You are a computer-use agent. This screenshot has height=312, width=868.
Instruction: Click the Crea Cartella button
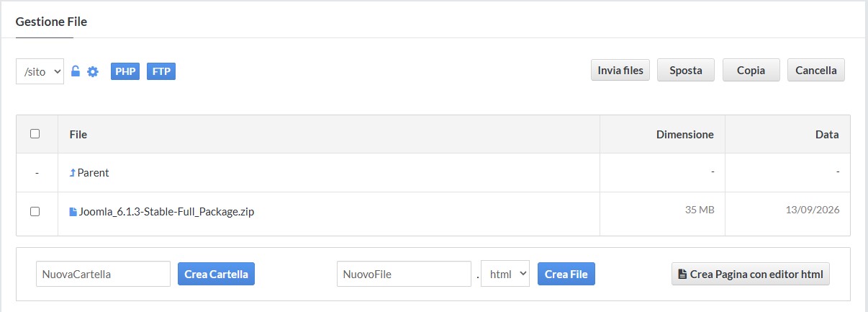216,274
